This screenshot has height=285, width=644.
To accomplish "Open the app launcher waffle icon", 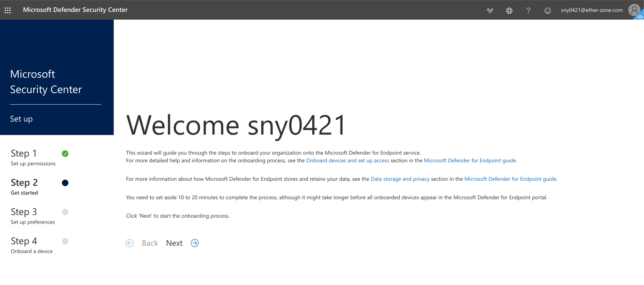I will 8,10.
